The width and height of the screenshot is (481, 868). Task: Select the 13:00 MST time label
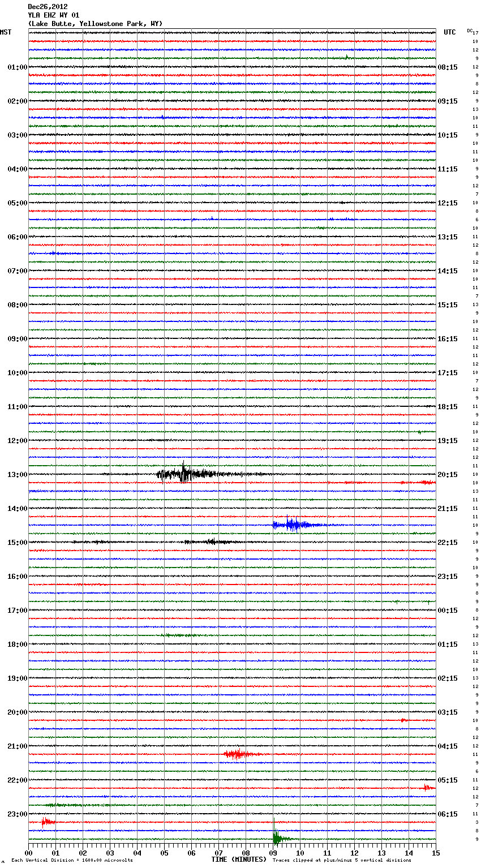click(17, 475)
